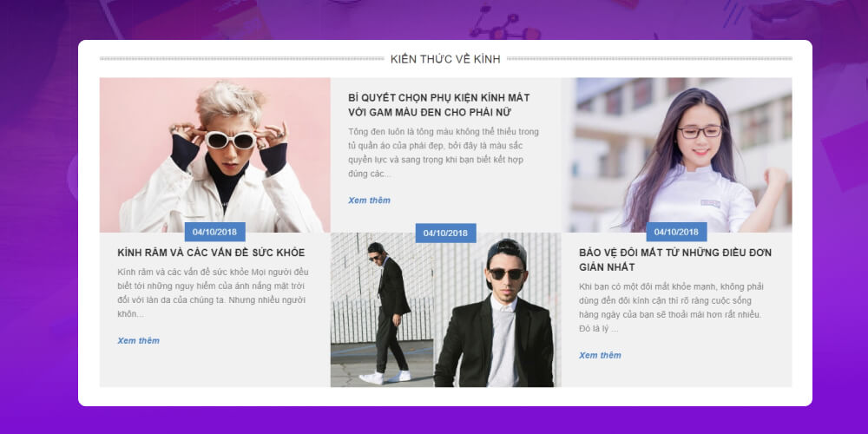Image resolution: width=868 pixels, height=434 pixels.
Task: Click the dotted divider left of the heading
Action: point(241,59)
